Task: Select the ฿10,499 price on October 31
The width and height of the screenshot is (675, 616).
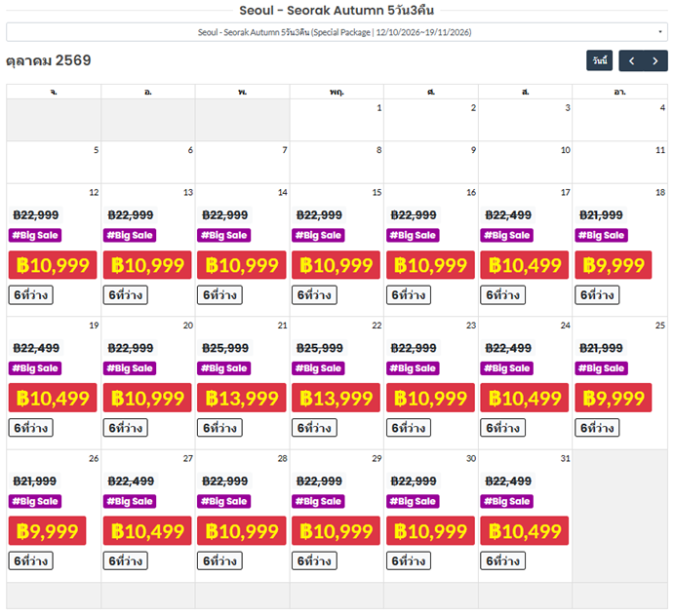Action: pyautogui.click(x=525, y=531)
